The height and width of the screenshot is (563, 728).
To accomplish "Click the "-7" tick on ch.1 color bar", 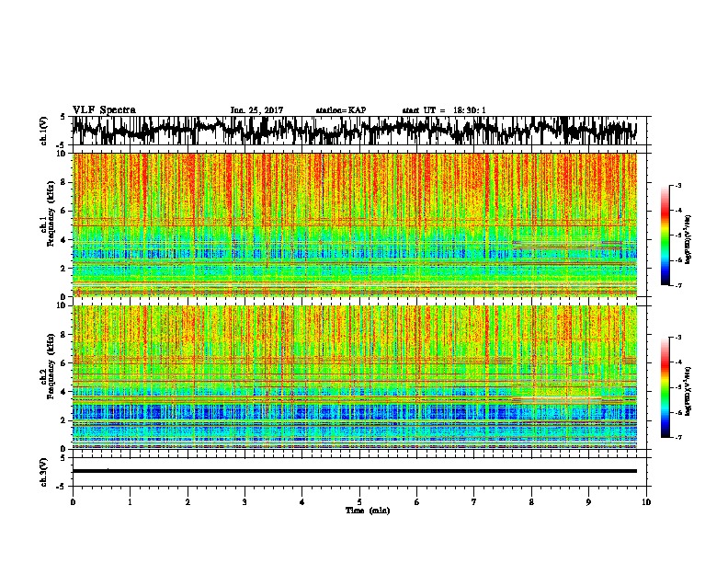I will (x=678, y=285).
